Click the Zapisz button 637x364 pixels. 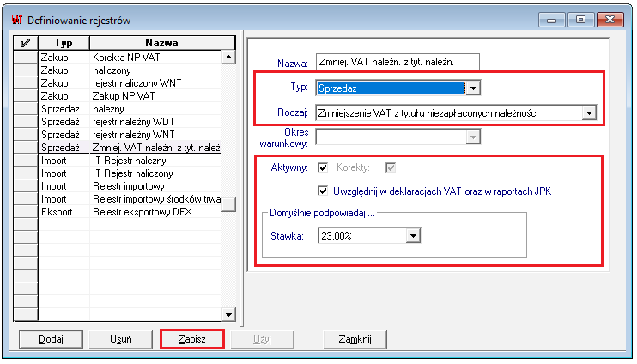point(191,339)
